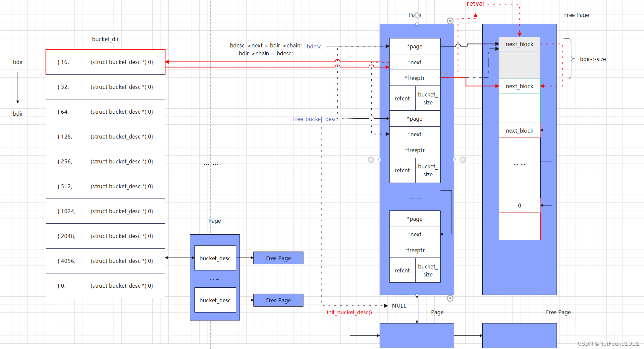Click the bdir label below the down arrow
The image size is (644, 349).
[18, 114]
